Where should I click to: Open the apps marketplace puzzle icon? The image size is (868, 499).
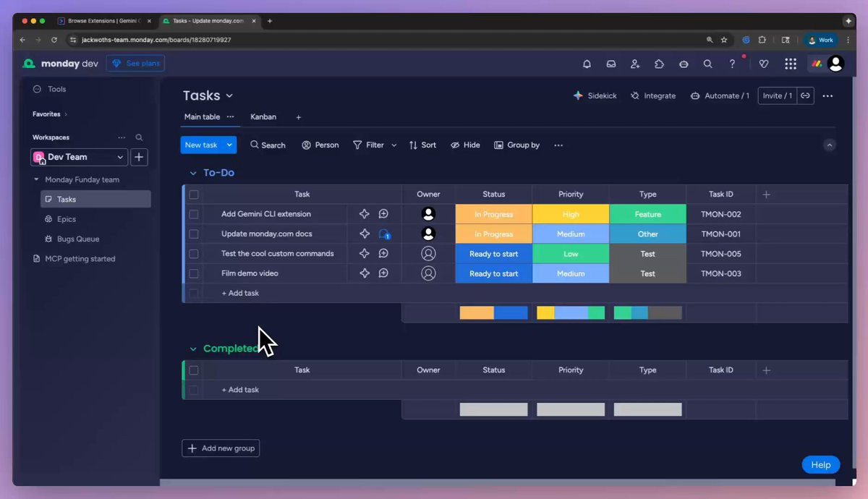pyautogui.click(x=659, y=64)
